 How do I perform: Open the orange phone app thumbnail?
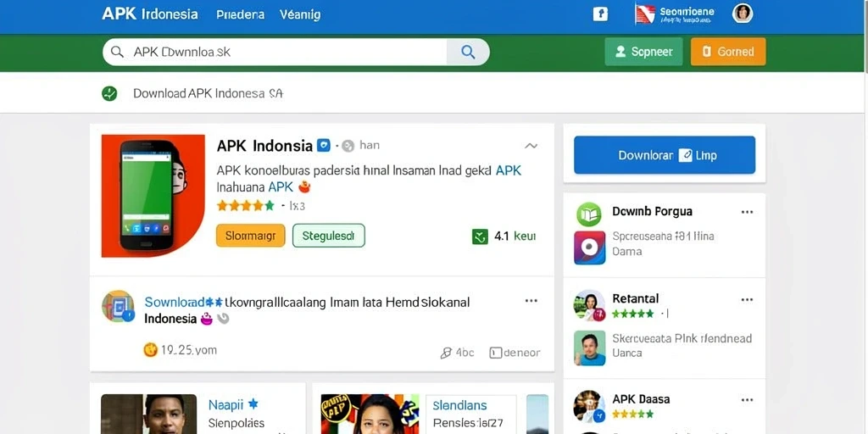point(153,196)
